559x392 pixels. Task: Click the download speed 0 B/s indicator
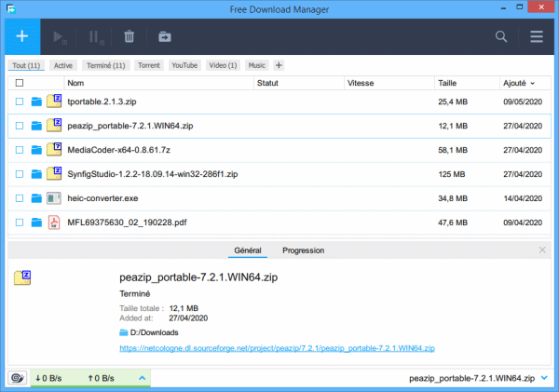pyautogui.click(x=48, y=378)
